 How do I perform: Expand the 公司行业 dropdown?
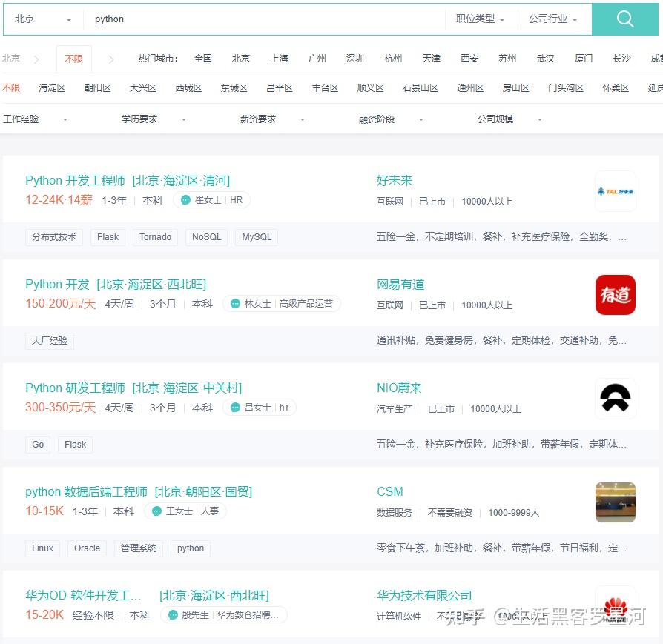point(552,19)
